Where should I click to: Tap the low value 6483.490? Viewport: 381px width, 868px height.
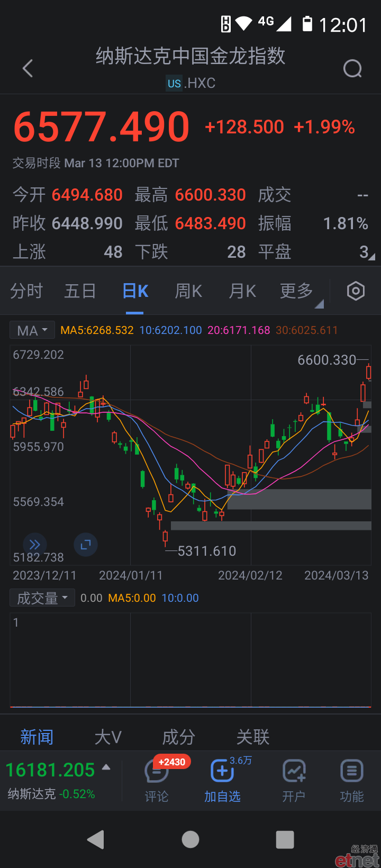(211, 223)
